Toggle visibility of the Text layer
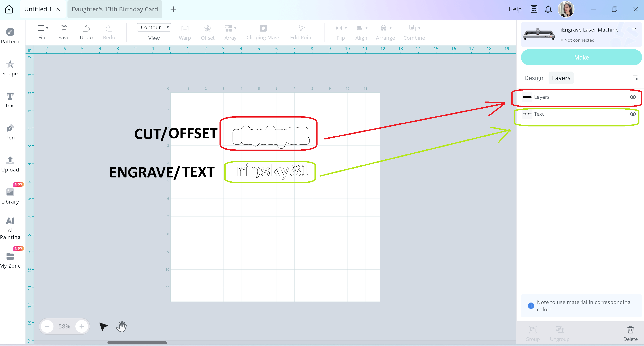644x346 pixels. tap(633, 114)
